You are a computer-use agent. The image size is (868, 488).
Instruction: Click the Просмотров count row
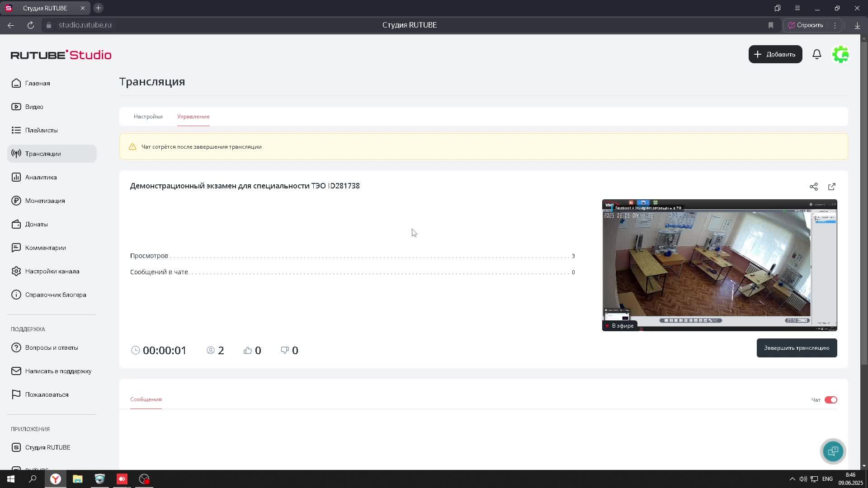click(x=353, y=256)
